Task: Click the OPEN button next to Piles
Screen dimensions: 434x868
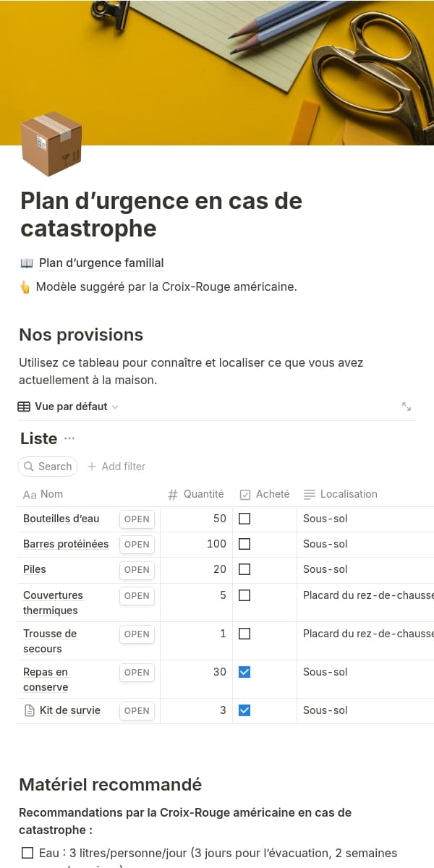Action: 137,569
